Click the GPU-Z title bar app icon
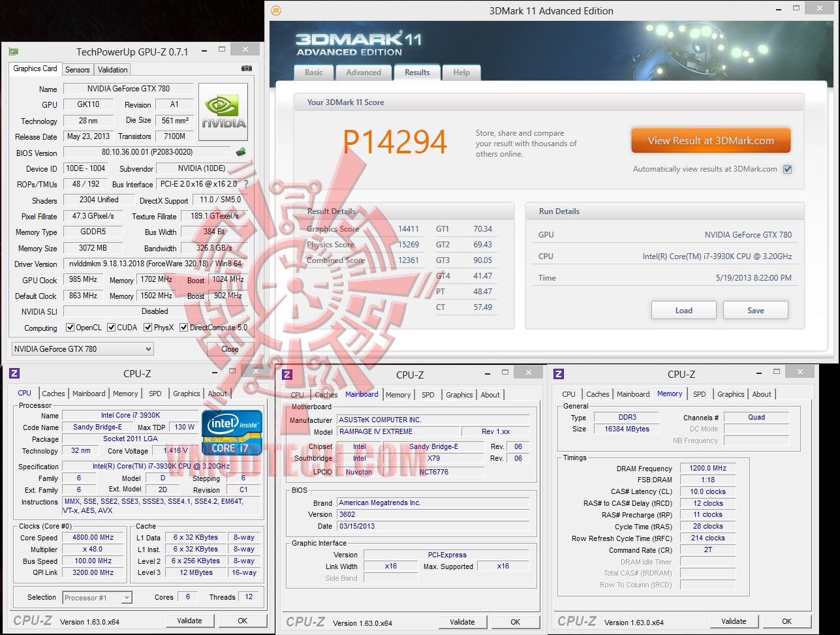Viewport: 840px width, 635px height. [13, 52]
